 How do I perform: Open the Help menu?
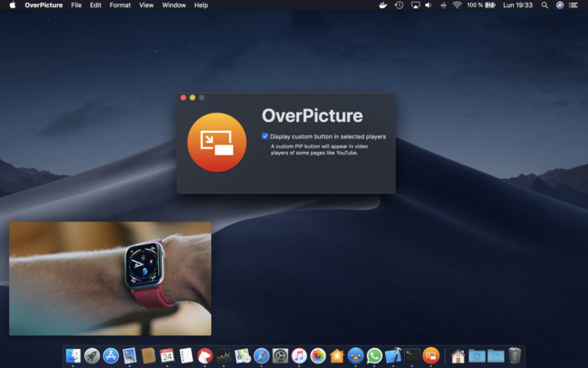click(201, 5)
